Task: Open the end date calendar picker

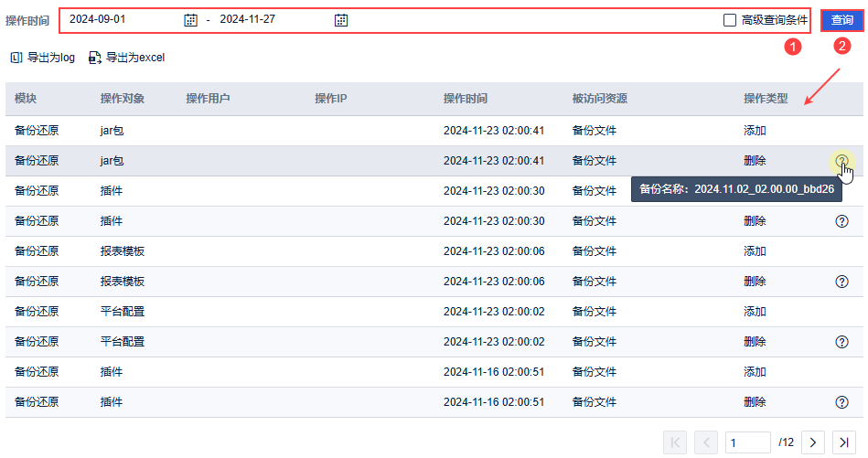Action: (x=340, y=20)
